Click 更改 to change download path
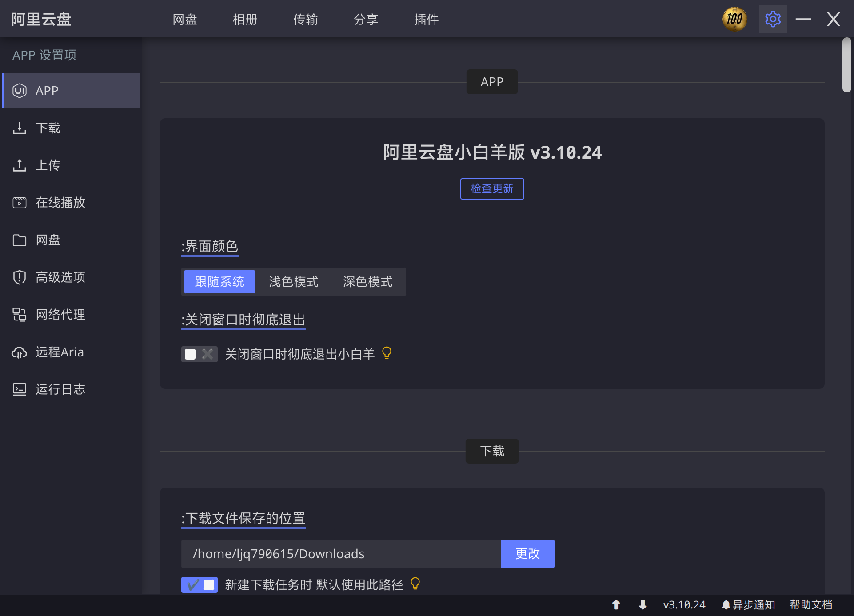 (527, 554)
